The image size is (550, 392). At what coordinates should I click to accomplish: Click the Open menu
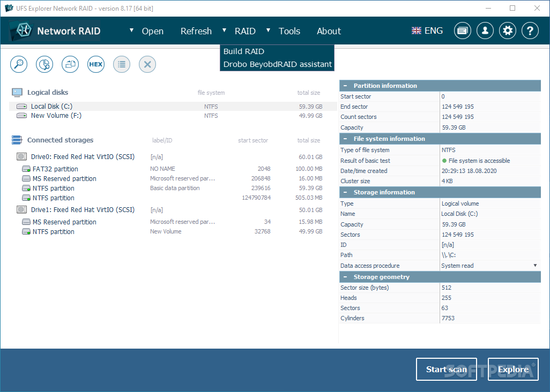(x=153, y=31)
